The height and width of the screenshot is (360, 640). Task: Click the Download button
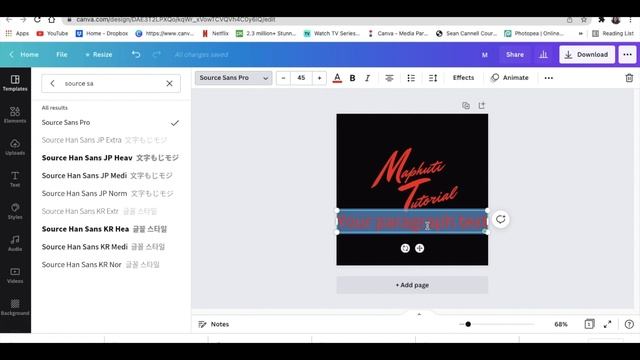pos(587,54)
